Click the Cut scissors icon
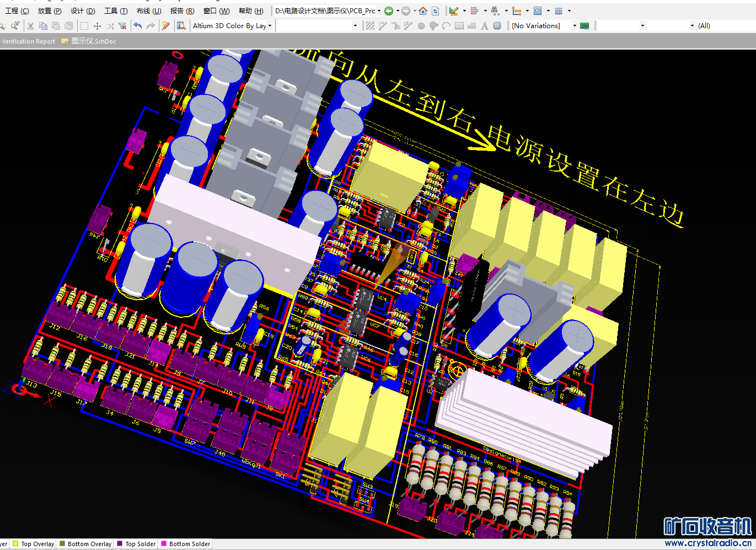 (30, 26)
